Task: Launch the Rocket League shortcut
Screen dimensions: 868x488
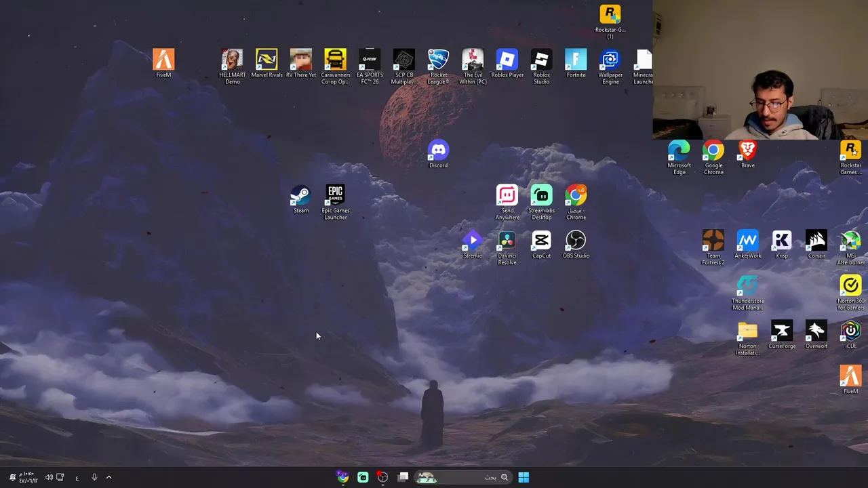Action: click(438, 66)
